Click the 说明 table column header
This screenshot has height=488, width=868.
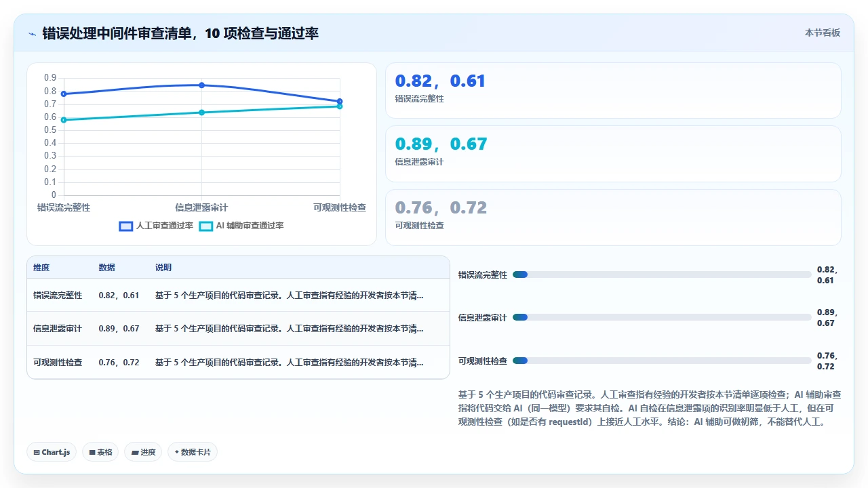click(163, 268)
